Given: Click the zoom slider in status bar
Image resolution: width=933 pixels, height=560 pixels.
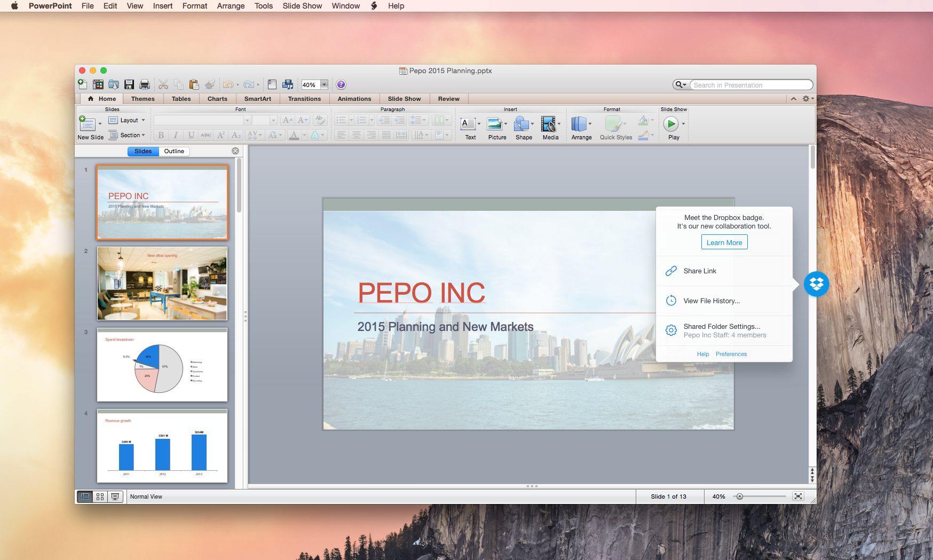Looking at the screenshot, I should [x=740, y=496].
